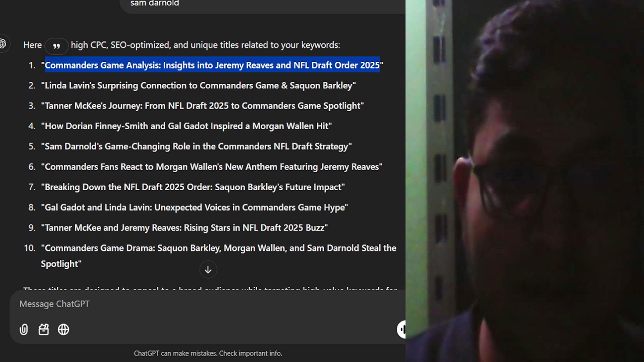Start voice mode with the white button
The height and width of the screenshot is (362, 644).
(401, 329)
